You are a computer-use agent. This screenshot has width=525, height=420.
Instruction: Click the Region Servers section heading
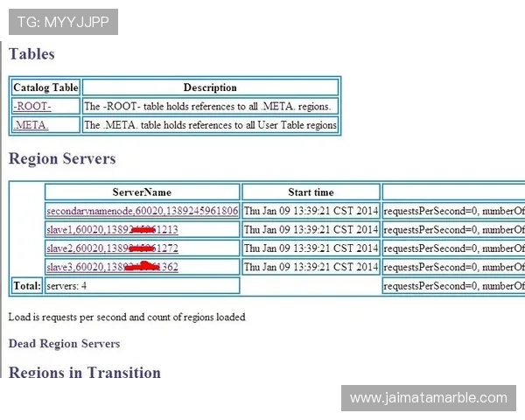pos(61,159)
